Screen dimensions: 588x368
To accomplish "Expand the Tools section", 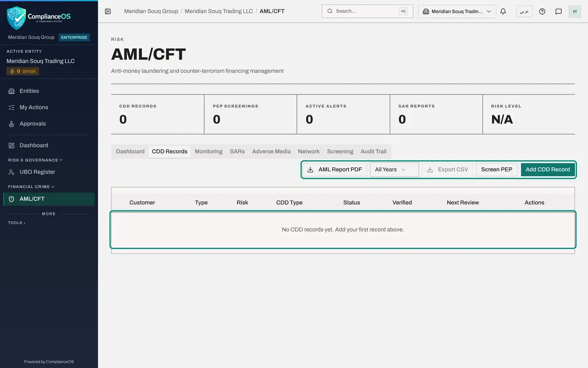I will pyautogui.click(x=17, y=223).
